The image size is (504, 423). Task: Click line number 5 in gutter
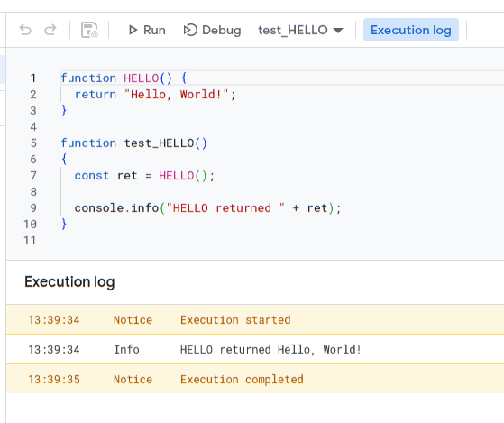[x=33, y=143]
